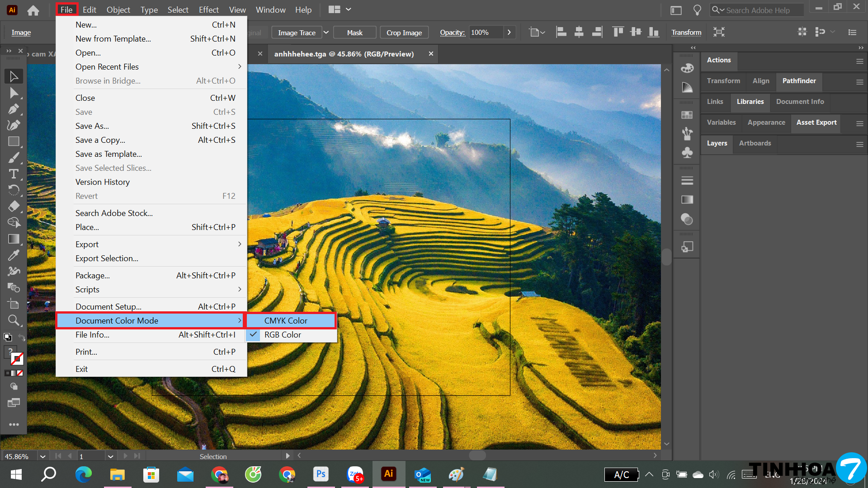This screenshot has height=488, width=868.
Task: Switch to the Artboards tab
Action: 755,143
